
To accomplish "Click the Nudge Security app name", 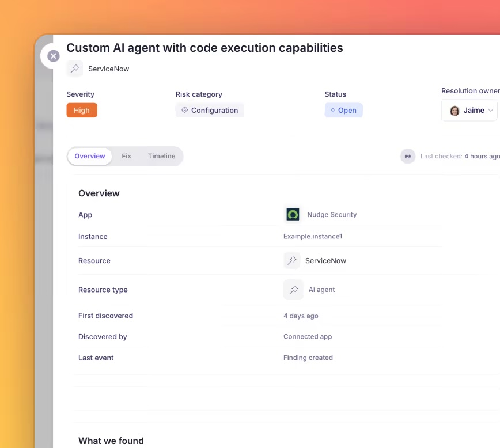I will pyautogui.click(x=332, y=215).
